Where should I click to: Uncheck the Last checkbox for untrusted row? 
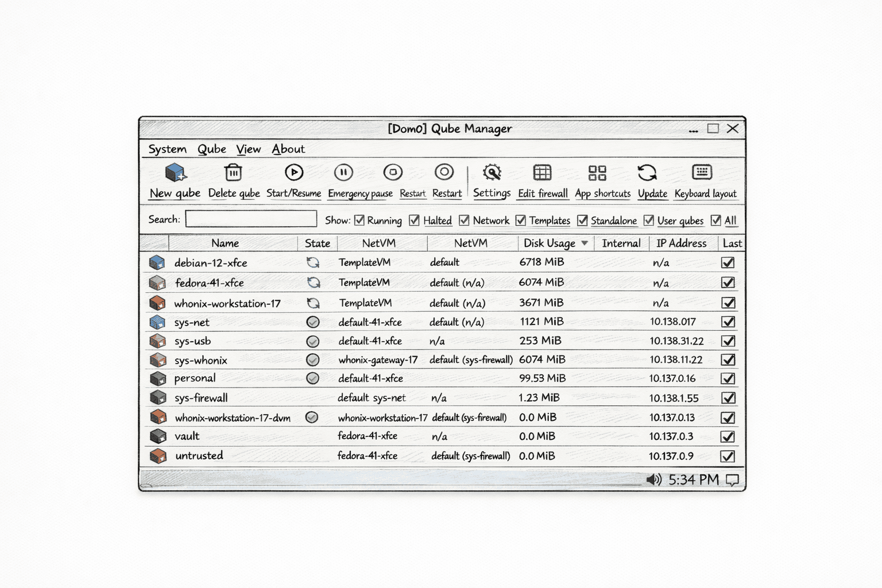tap(728, 456)
